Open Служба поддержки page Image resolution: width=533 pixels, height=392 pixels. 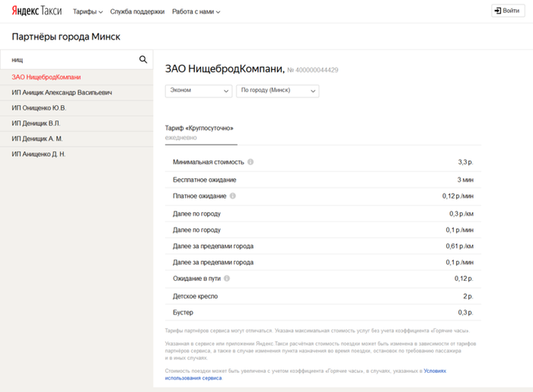pos(137,11)
